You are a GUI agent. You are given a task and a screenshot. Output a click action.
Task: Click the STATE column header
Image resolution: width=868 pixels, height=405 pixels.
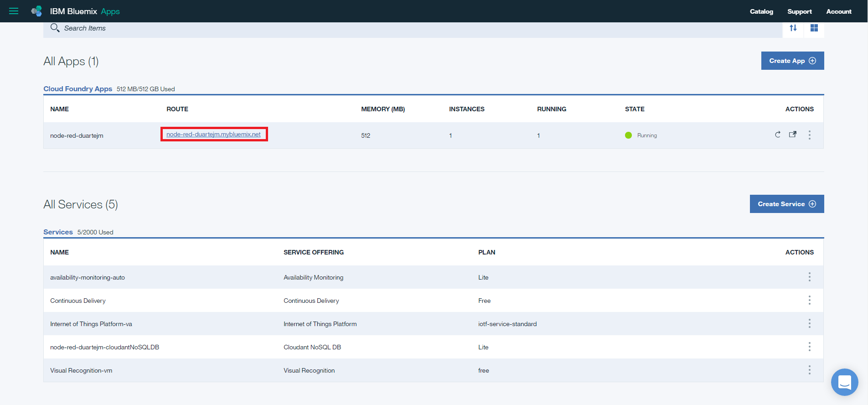click(x=635, y=109)
